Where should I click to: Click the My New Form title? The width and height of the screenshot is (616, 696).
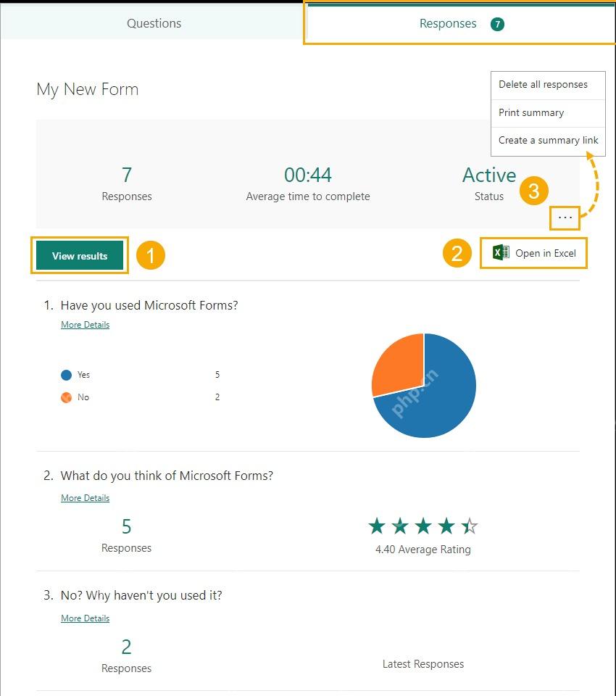click(88, 89)
